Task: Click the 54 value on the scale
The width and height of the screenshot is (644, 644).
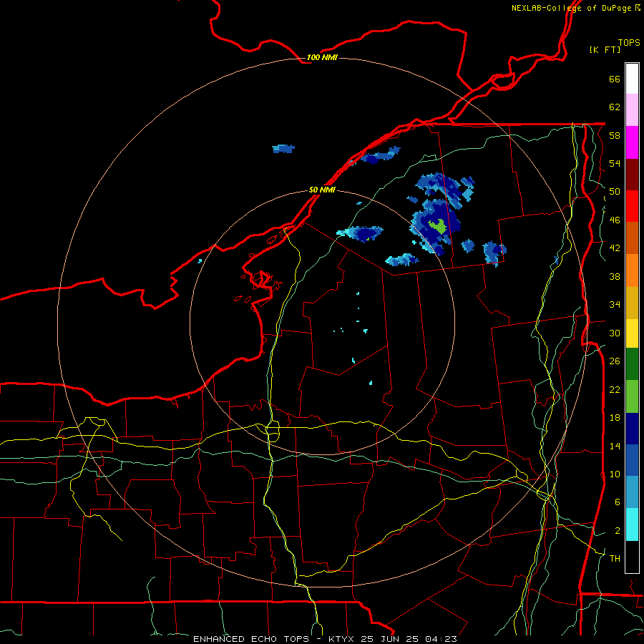Action: pos(615,164)
